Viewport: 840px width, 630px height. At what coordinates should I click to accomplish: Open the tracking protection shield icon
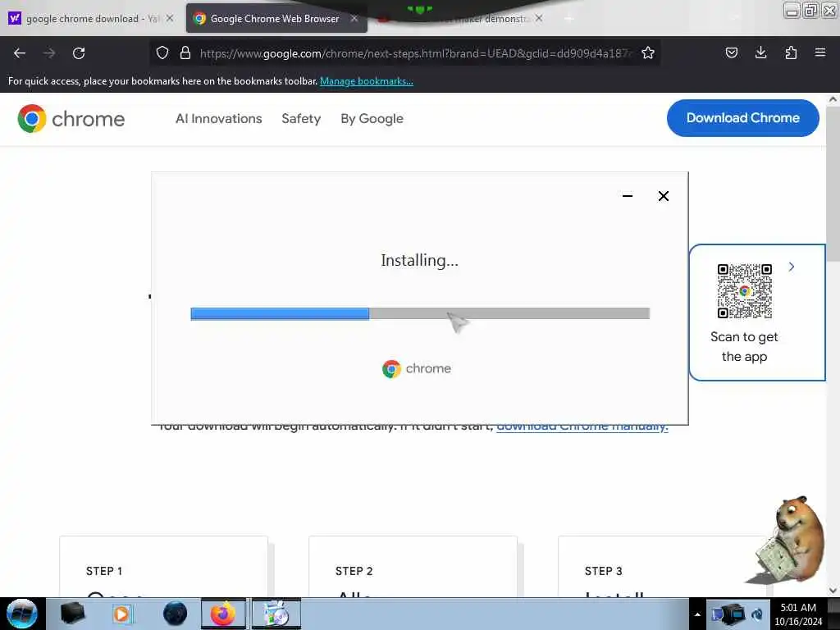(162, 52)
